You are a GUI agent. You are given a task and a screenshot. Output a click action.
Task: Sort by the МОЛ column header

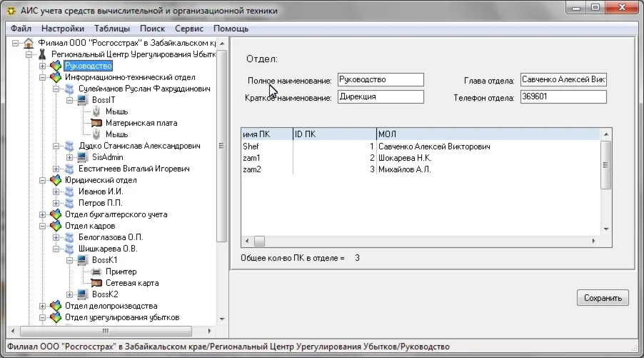click(488, 134)
